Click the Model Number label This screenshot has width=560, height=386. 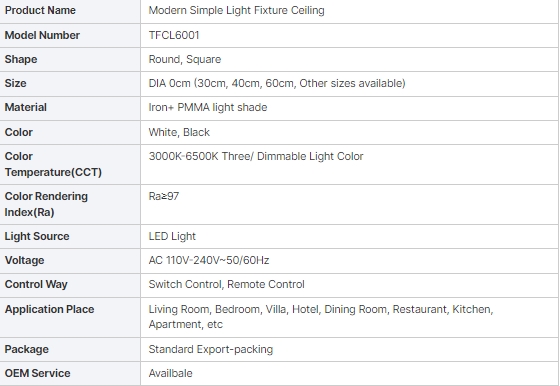[x=42, y=35]
